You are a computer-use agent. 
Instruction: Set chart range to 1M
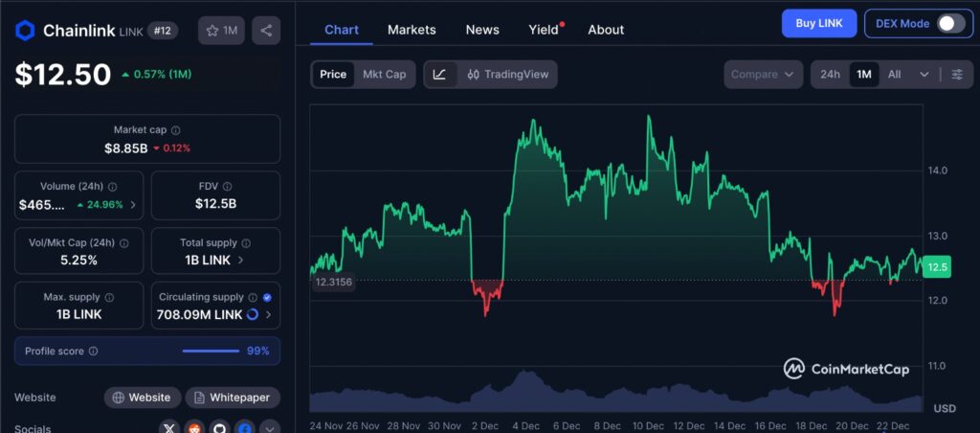pos(864,75)
